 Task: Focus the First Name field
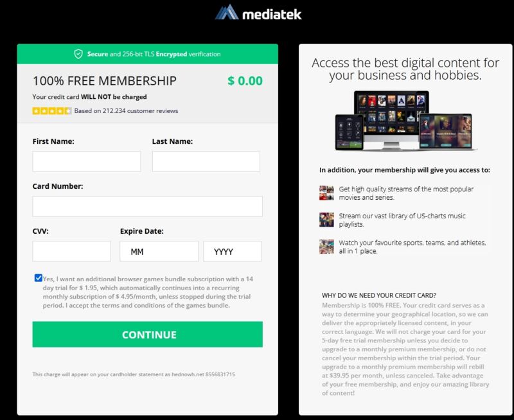coord(87,161)
